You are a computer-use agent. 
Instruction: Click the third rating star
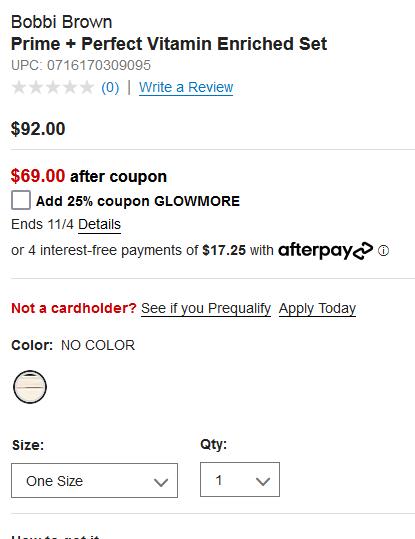(x=53, y=87)
